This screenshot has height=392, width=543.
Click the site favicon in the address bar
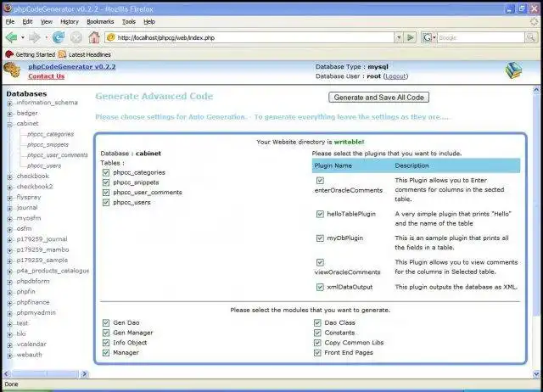point(111,37)
